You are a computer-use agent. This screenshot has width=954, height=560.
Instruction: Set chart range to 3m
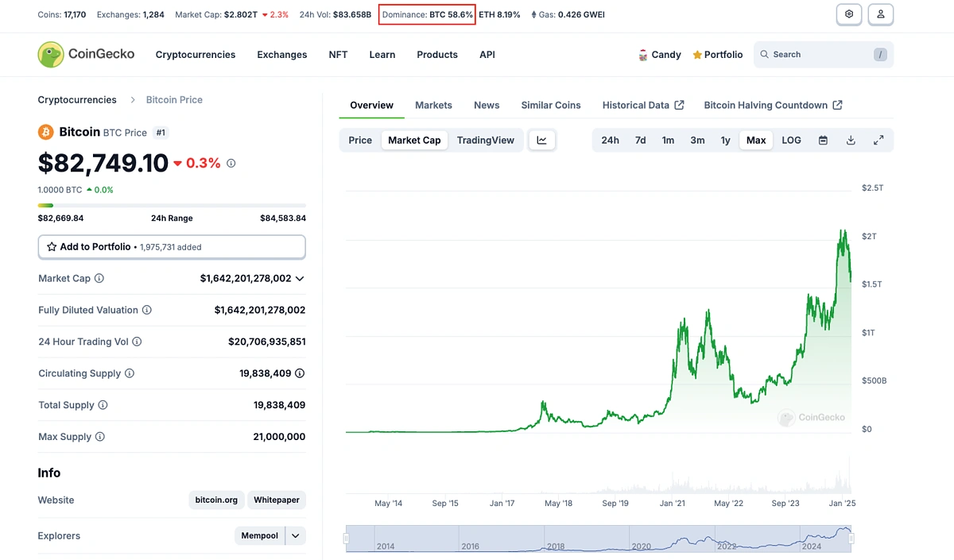click(x=697, y=140)
